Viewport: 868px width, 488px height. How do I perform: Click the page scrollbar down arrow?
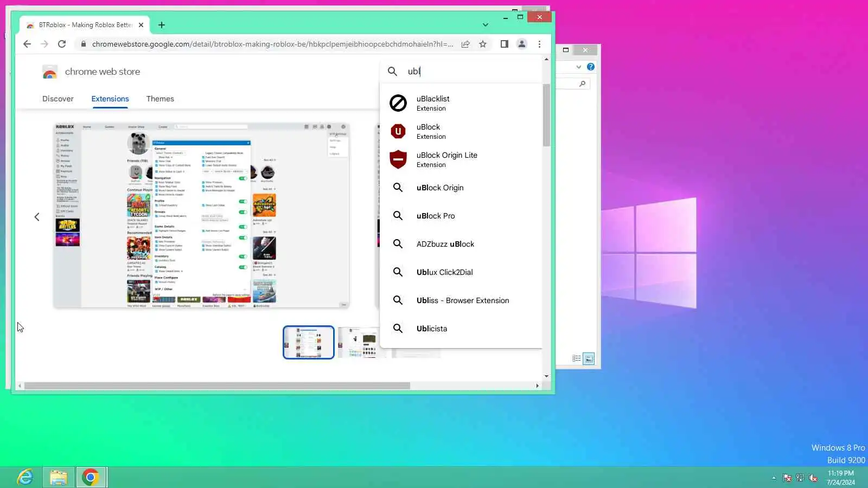pos(546,376)
